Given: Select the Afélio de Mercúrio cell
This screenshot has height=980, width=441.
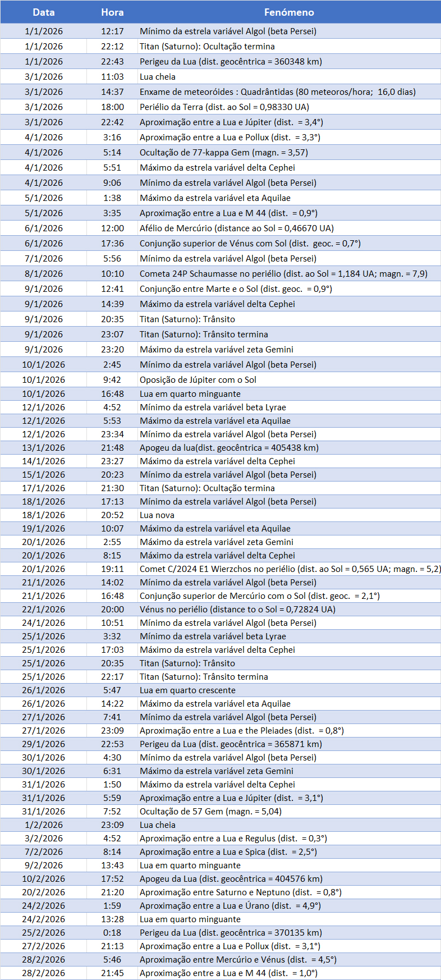Looking at the screenshot, I should [236, 228].
